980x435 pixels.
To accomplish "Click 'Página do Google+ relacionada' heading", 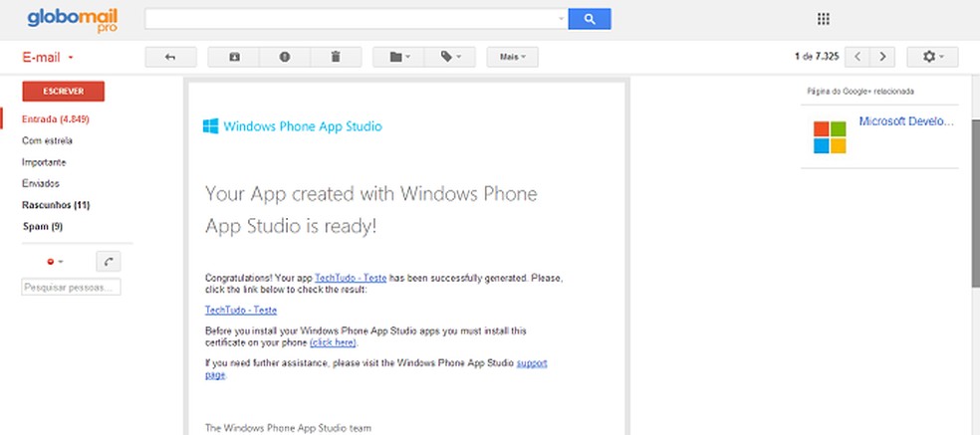I will tap(860, 92).
